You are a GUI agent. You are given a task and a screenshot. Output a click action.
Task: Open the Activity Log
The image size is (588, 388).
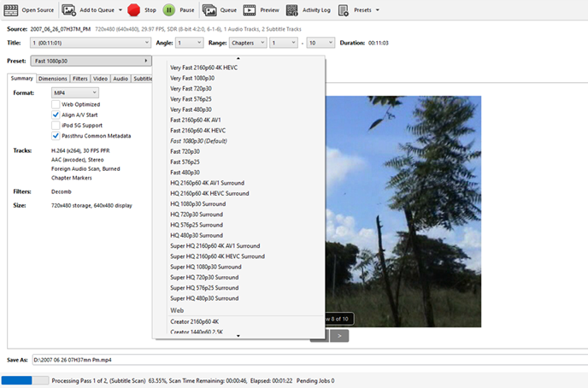[x=292, y=10]
